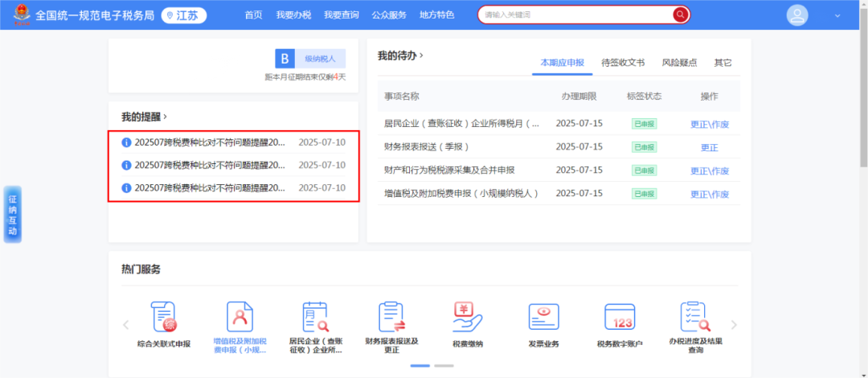Open 居民企业（查账征收）企业所得税 icon
Image resolution: width=868 pixels, height=378 pixels.
315,318
